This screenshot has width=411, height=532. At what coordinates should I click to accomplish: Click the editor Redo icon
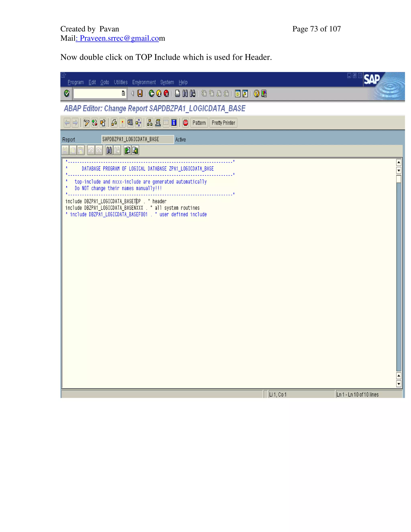click(99, 150)
